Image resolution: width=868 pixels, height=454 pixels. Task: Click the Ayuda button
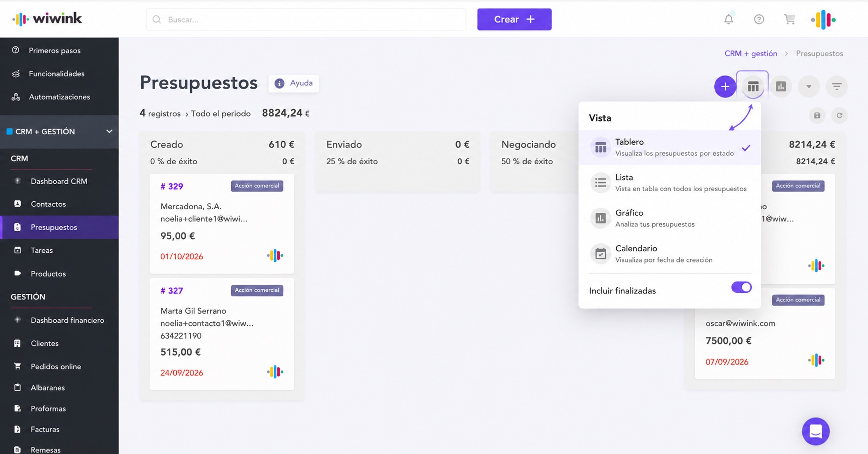[294, 83]
